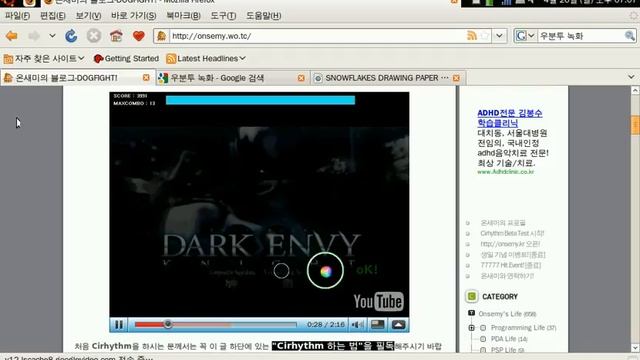The height and width of the screenshot is (360, 640).
Task: Open the 파일(F) menu
Action: coord(18,16)
